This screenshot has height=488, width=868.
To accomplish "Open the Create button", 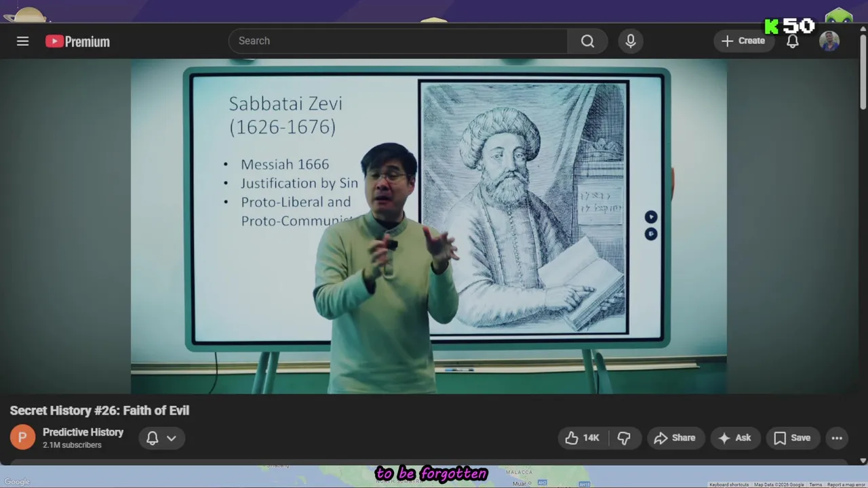I will pos(743,41).
